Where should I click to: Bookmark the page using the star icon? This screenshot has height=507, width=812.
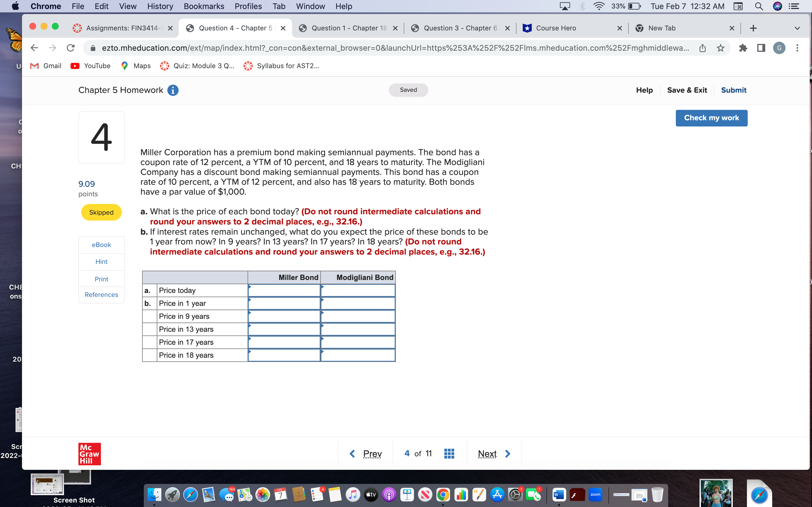(720, 48)
